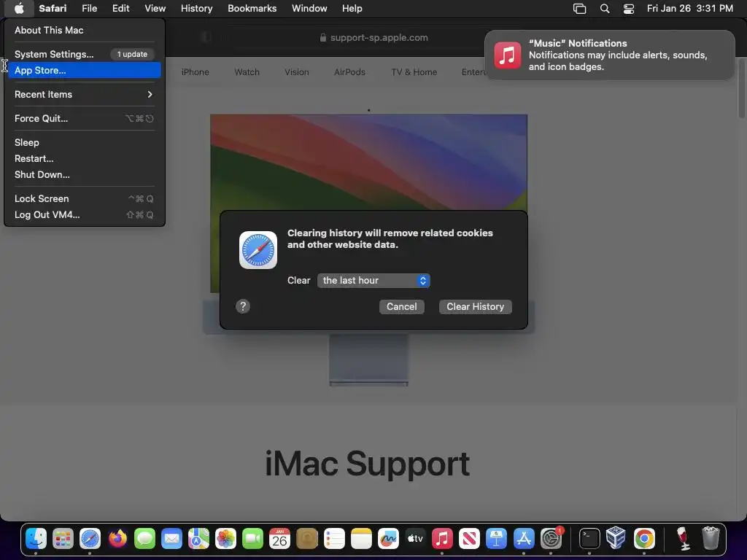Click the Help question mark button
This screenshot has height=560, width=747.
pos(243,306)
